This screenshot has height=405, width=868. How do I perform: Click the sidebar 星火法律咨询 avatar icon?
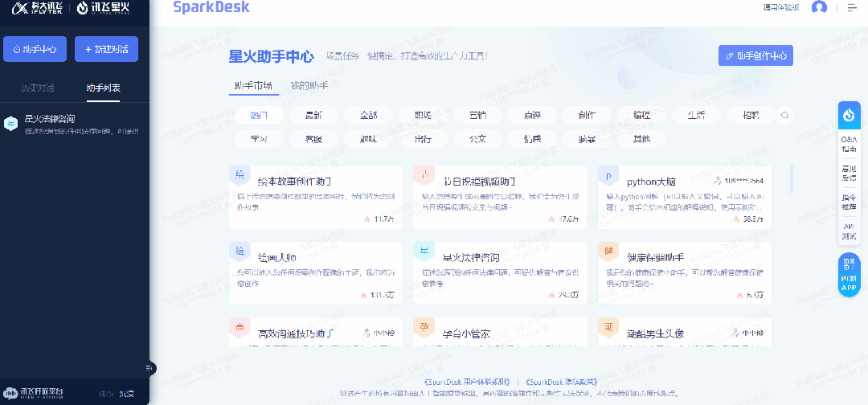tap(10, 124)
